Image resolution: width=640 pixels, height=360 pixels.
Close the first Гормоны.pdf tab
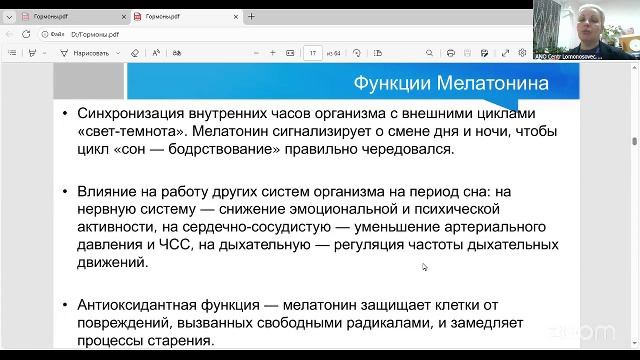[x=124, y=17]
